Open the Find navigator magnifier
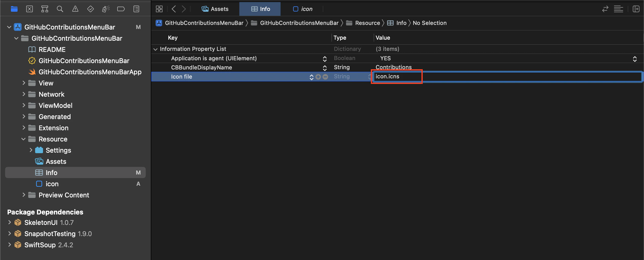 coord(60,9)
